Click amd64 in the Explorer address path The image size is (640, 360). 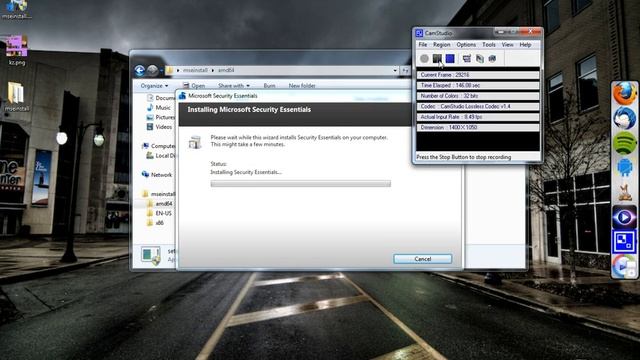pos(226,70)
